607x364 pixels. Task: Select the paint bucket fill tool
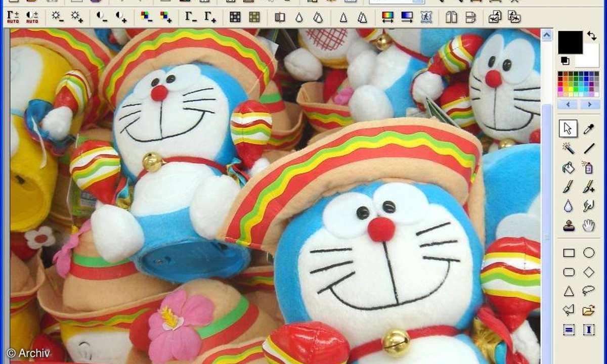click(568, 167)
